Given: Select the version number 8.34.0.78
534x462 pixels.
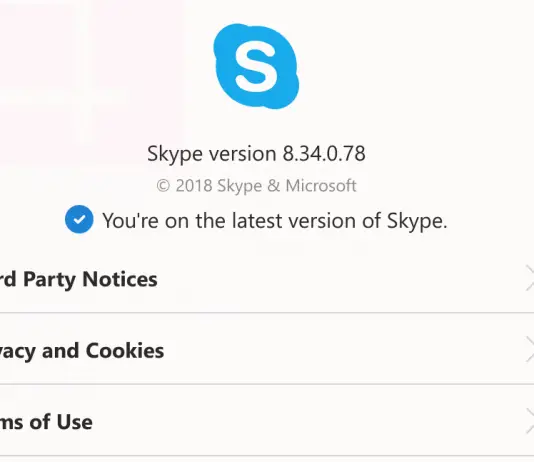Looking at the screenshot, I should click(324, 153).
